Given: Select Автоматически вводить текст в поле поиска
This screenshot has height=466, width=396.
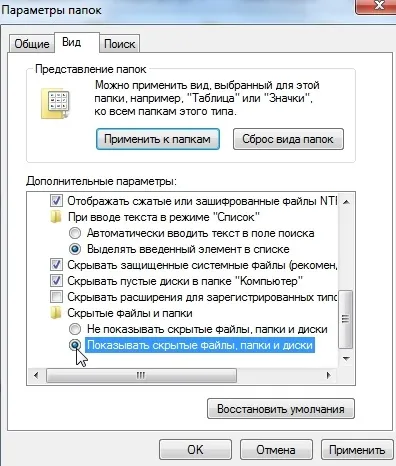Looking at the screenshot, I should 75,233.
